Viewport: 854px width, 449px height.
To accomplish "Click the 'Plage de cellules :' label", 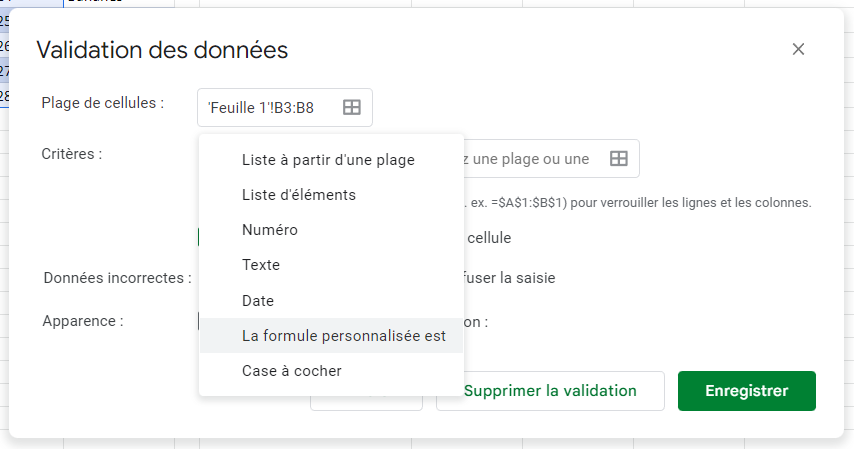I will (103, 102).
